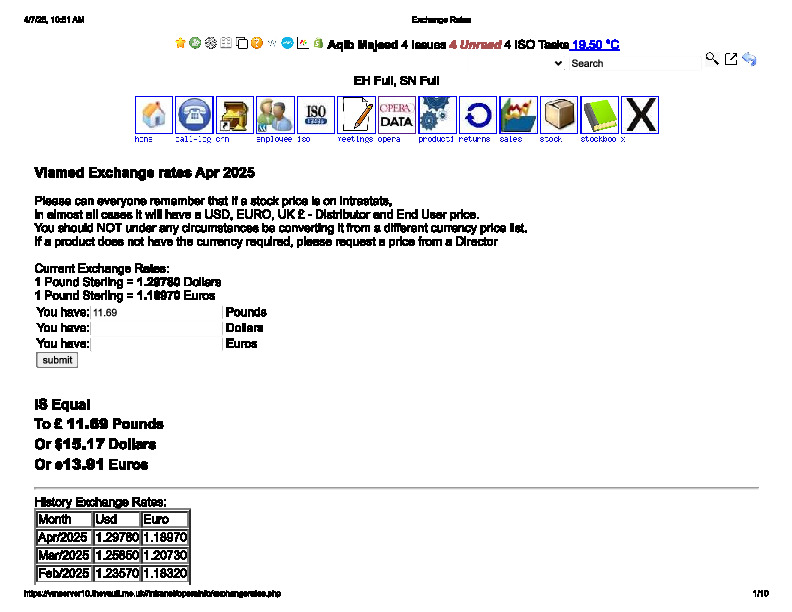This screenshot has width=792, height=612.
Task: Expand the dropdown beside Search box
Action: [558, 63]
